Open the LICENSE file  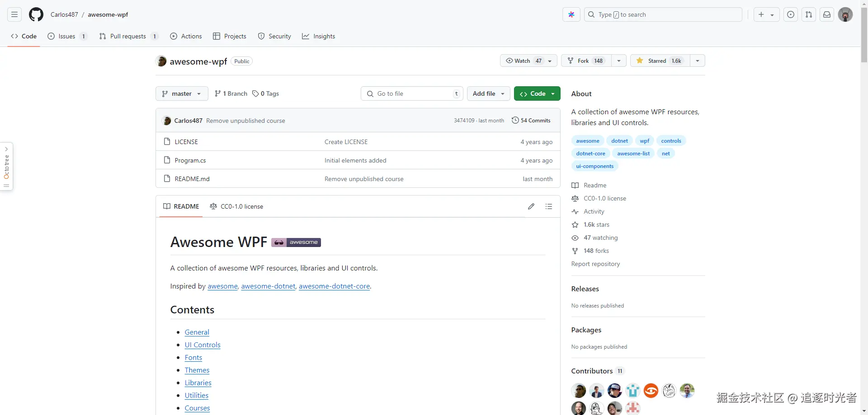(x=186, y=142)
